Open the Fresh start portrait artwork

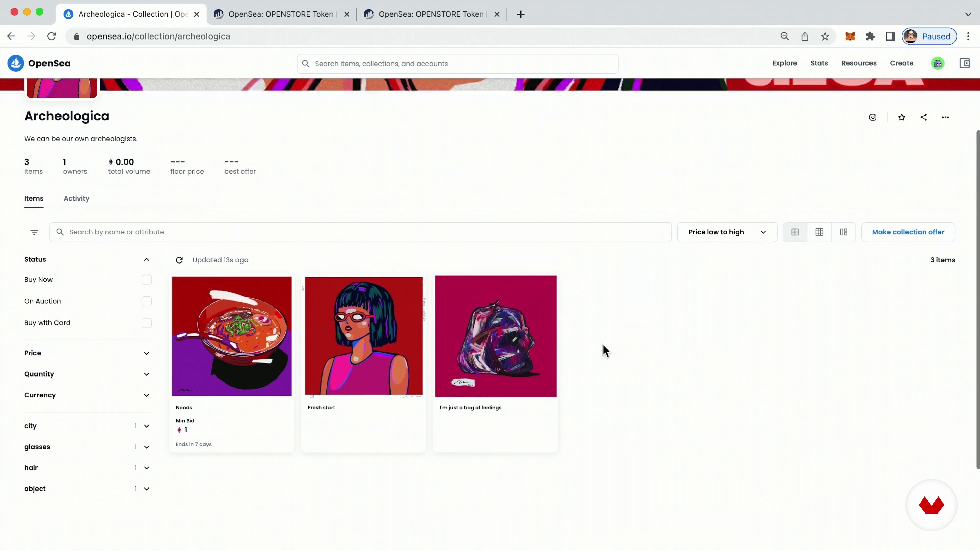point(364,336)
